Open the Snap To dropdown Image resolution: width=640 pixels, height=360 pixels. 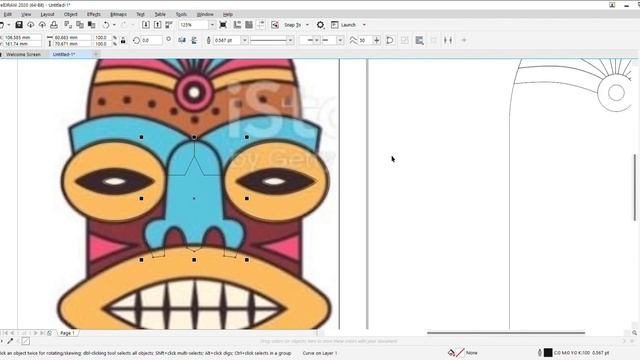pyautogui.click(x=307, y=25)
